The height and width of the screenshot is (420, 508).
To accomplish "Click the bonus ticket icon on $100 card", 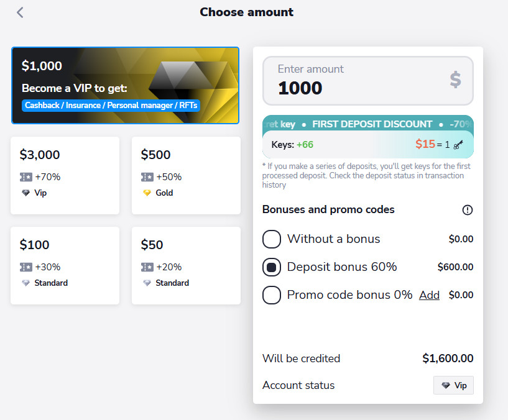I will [26, 267].
